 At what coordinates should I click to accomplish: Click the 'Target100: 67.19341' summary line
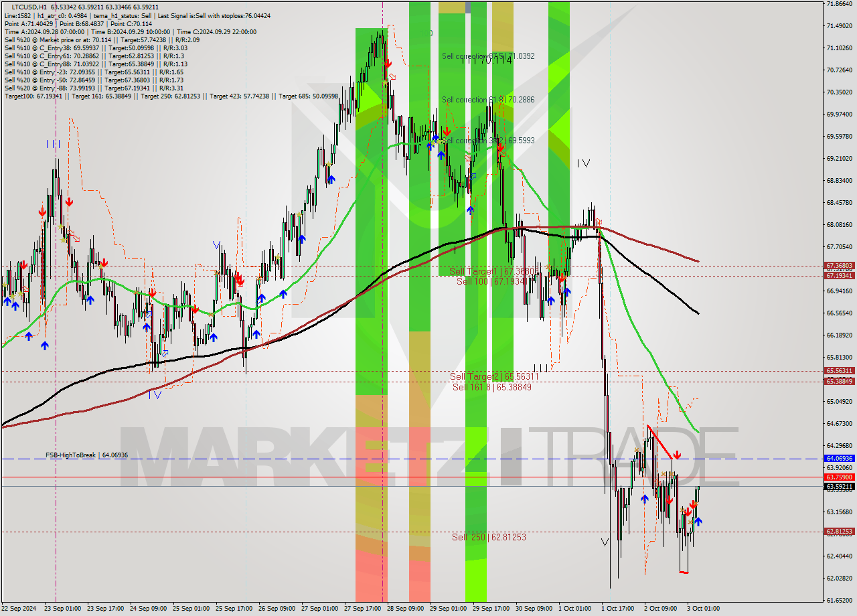tap(171, 96)
